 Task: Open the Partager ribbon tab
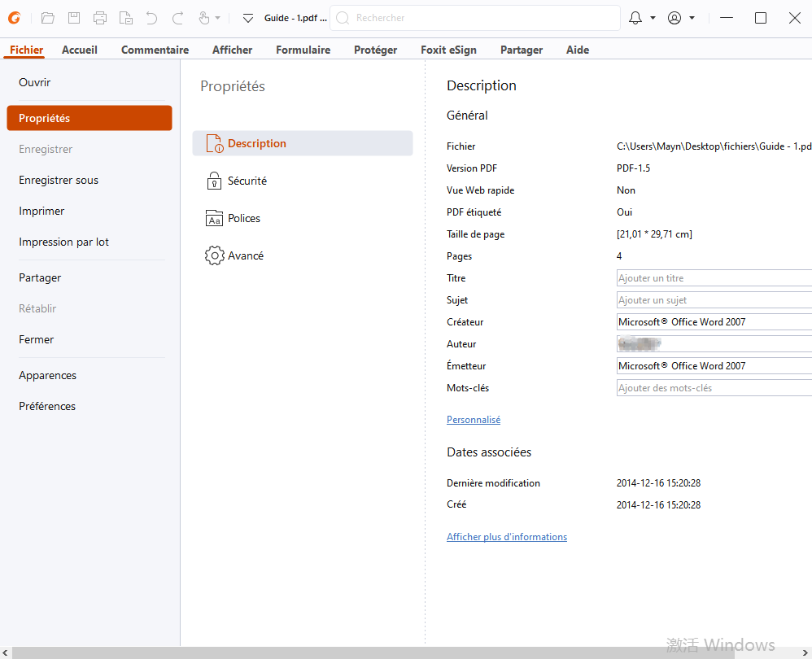tap(522, 50)
